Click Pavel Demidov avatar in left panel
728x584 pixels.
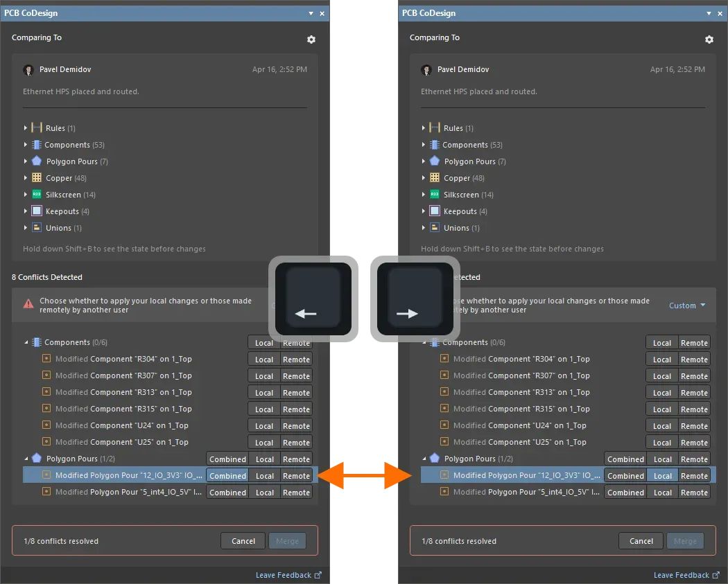pyautogui.click(x=28, y=70)
